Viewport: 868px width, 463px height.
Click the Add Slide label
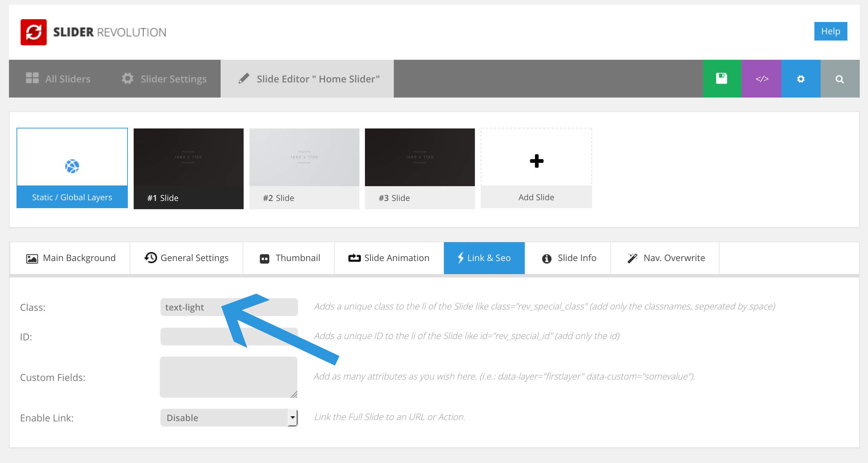point(536,197)
